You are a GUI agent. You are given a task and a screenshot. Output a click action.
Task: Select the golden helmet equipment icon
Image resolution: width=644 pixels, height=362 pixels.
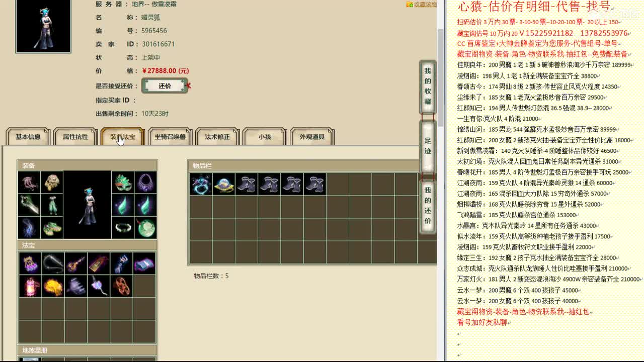click(x=52, y=183)
